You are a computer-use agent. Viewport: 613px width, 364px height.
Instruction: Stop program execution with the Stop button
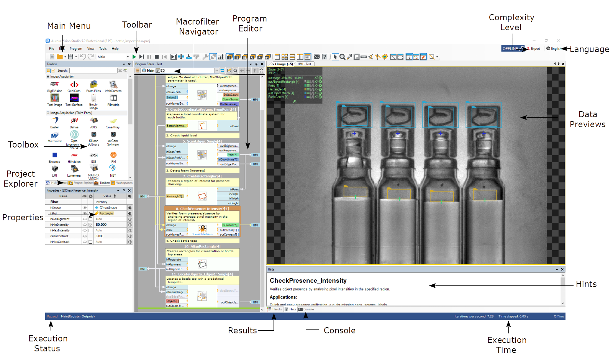157,57
